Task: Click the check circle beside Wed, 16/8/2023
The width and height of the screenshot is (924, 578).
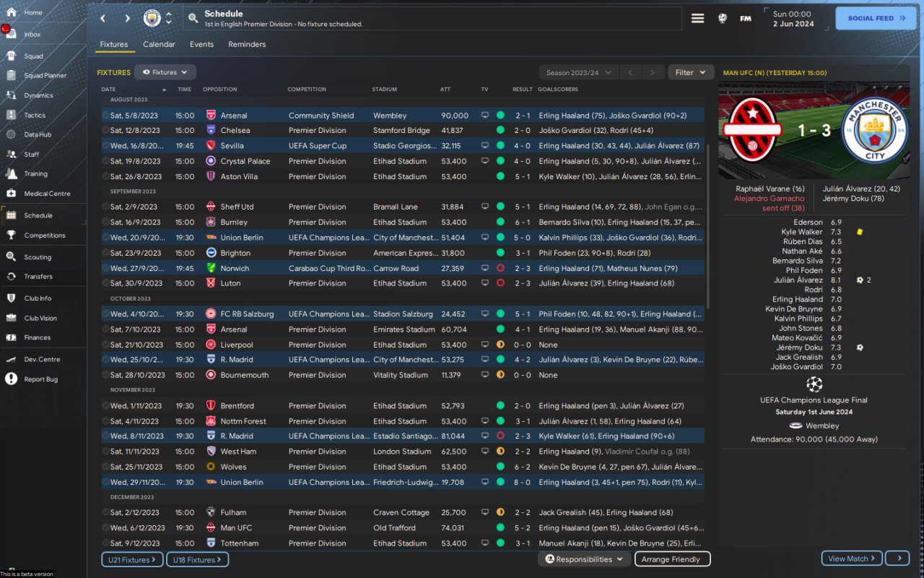Action: (x=105, y=146)
